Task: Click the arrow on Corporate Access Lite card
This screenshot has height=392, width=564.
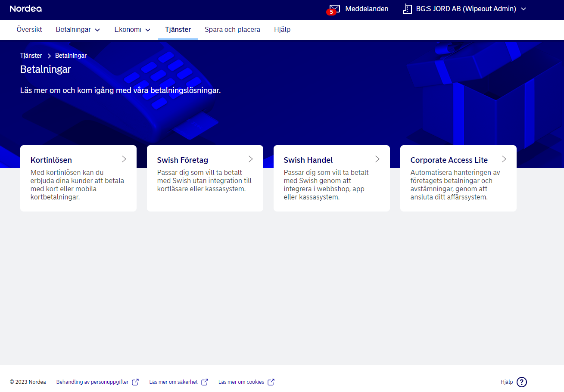Action: [504, 159]
